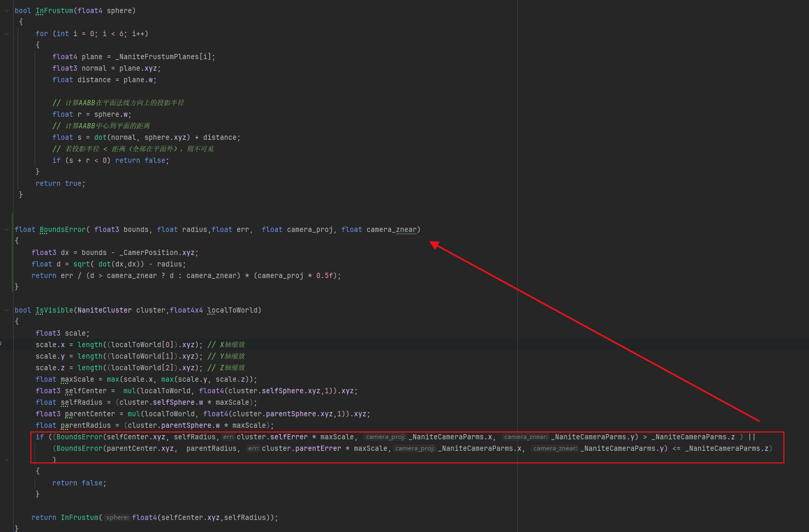This screenshot has width=809, height=532.
Task: Click the "X轴缩放" comment
Action: point(232,345)
